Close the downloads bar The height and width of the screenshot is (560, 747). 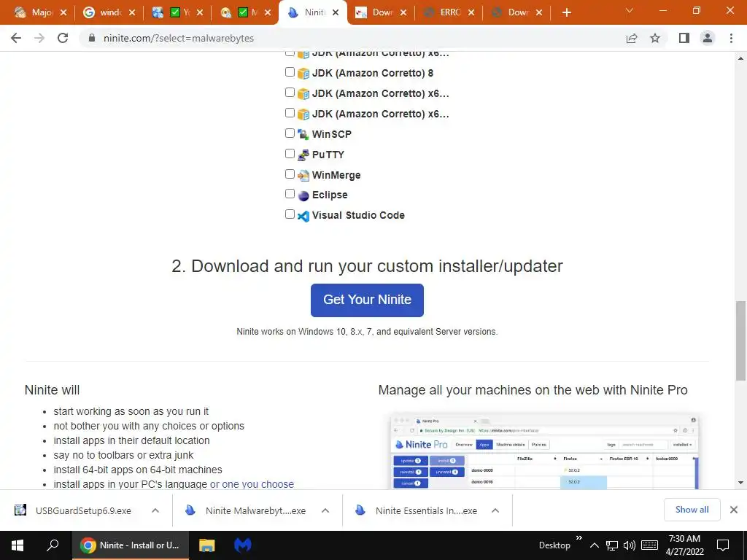pos(734,510)
